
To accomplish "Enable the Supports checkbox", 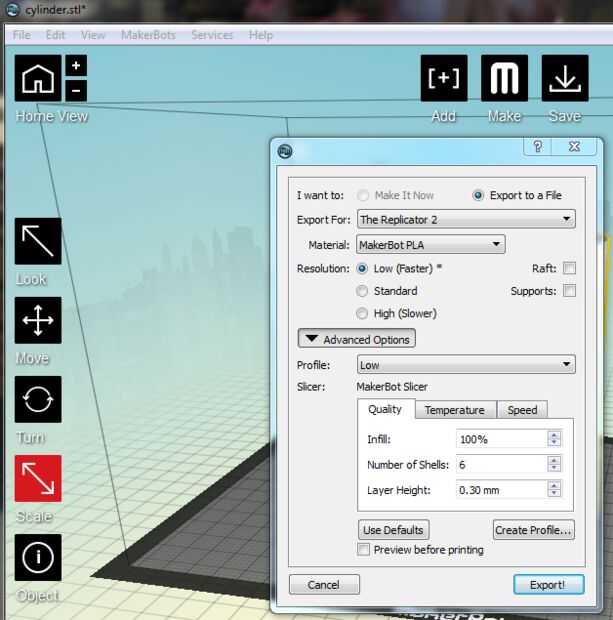I will pyautogui.click(x=569, y=291).
